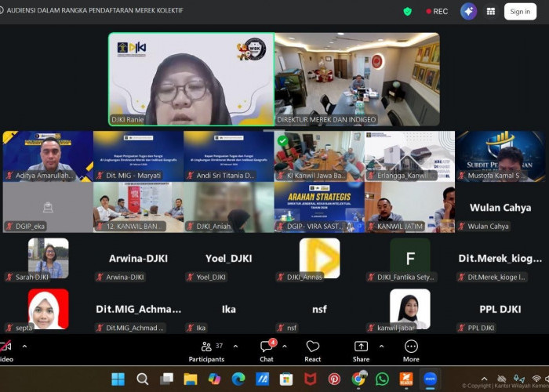Expand the Chat options caret

click(x=285, y=347)
